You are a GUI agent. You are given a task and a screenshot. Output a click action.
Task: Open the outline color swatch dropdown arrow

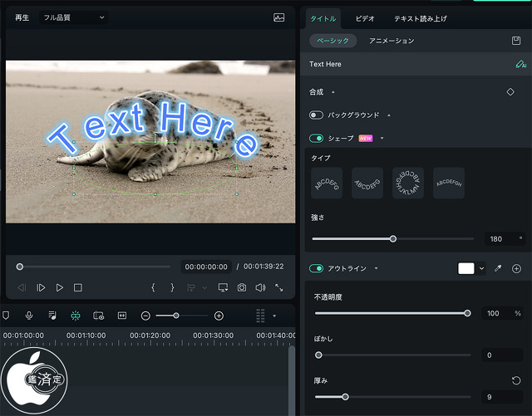481,268
